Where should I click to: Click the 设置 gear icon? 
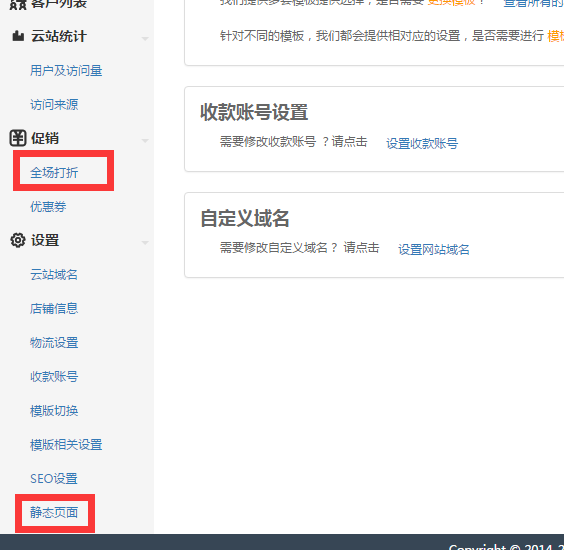pos(18,240)
